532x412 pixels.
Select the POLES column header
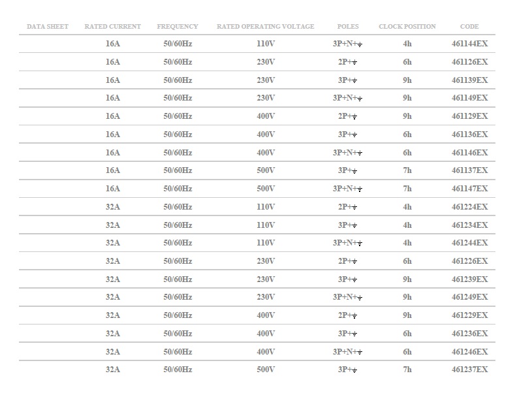(x=347, y=27)
